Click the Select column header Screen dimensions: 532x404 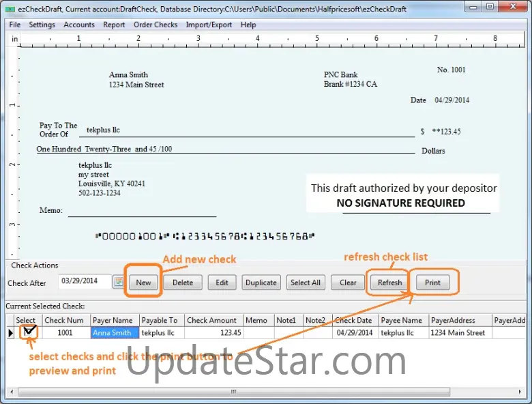click(x=28, y=320)
